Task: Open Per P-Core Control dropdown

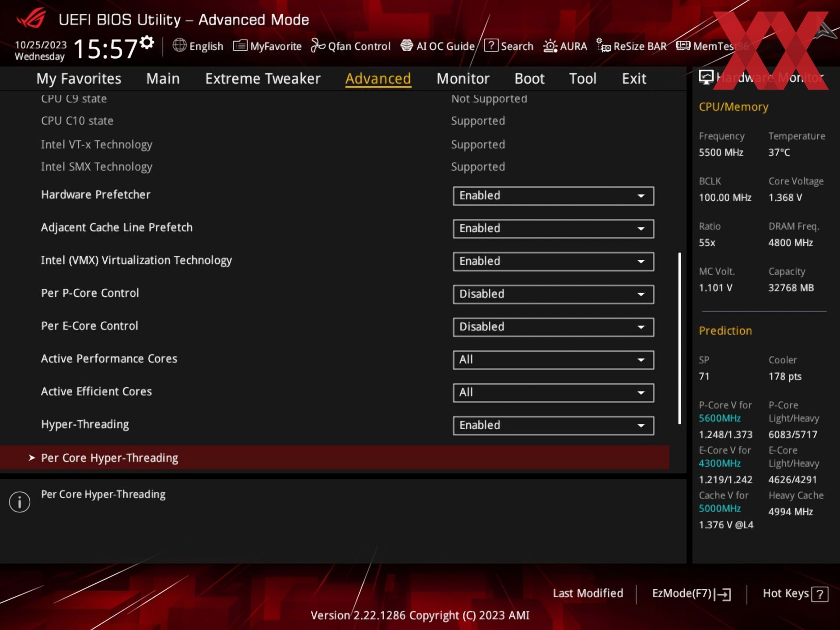Action: coord(553,294)
